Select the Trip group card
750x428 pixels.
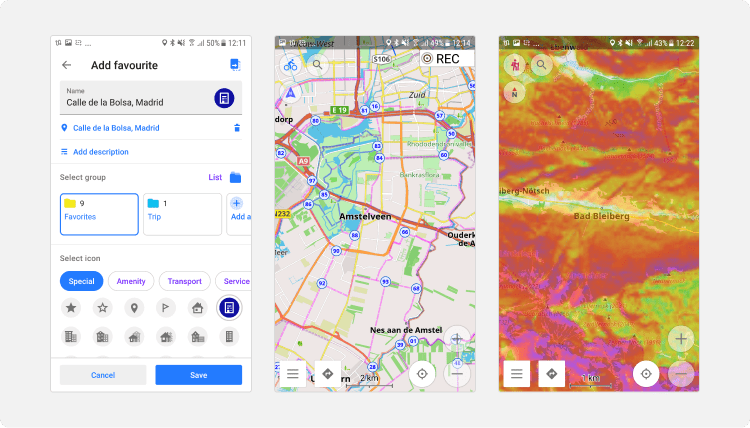[x=181, y=214]
